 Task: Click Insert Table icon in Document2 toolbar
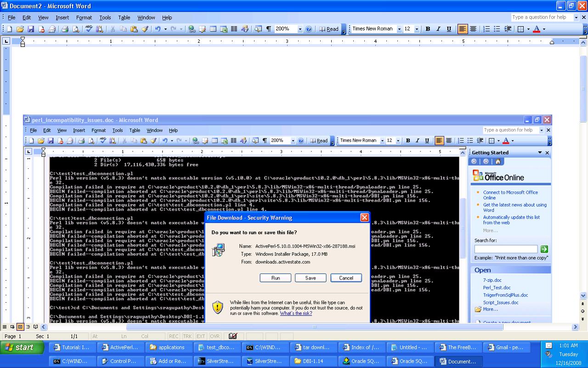coord(213,29)
